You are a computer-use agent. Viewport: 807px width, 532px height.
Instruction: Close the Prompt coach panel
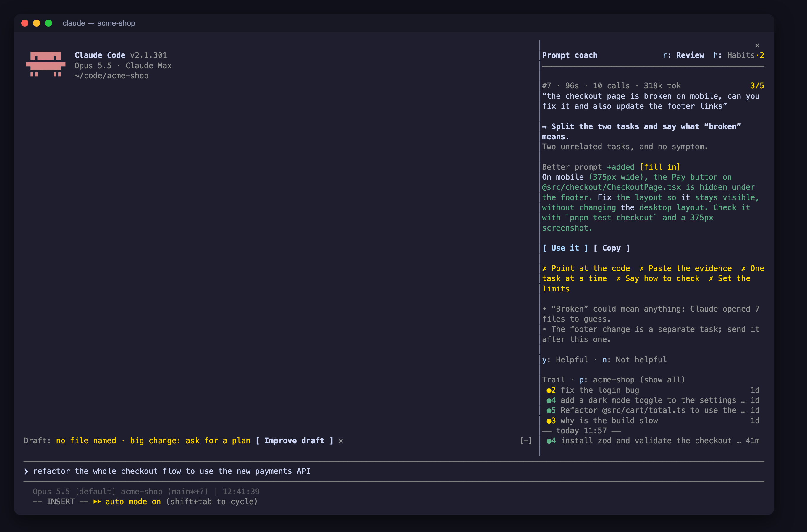757,46
